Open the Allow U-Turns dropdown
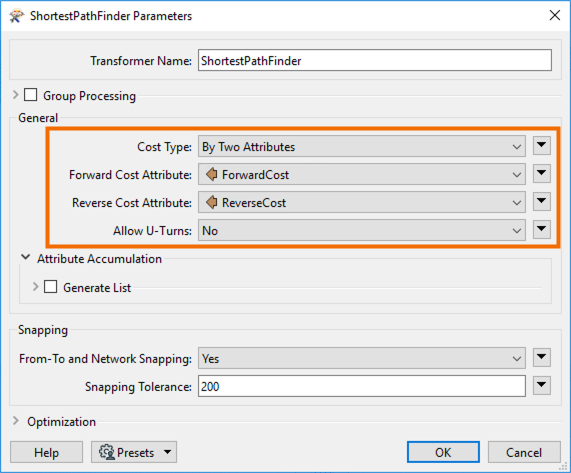Screen dimensions: 571x473 tap(362, 230)
